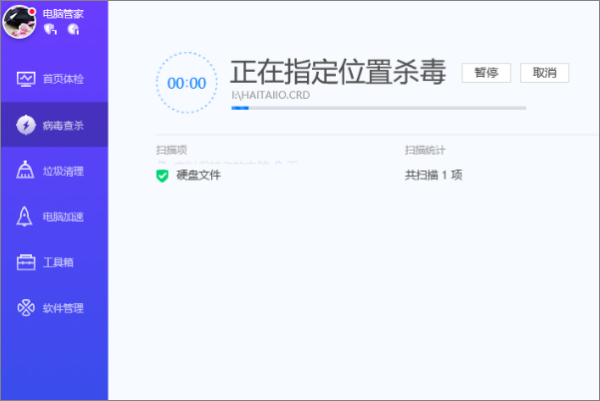Click the 病毒查杀 lightning icon
This screenshot has width=600, height=401.
point(26,125)
